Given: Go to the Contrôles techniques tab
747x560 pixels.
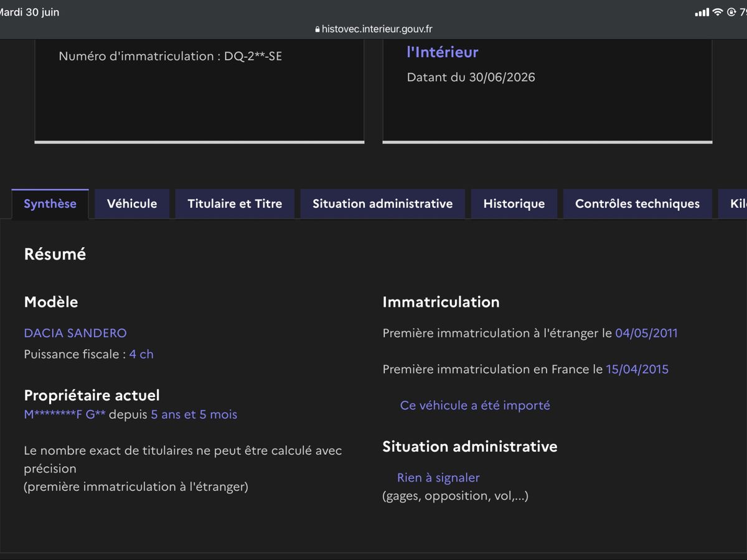Looking at the screenshot, I should [637, 203].
